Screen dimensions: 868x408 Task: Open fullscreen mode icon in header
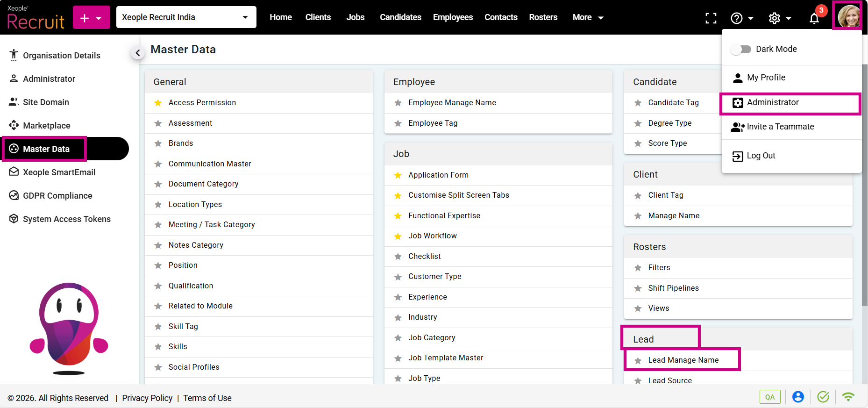click(x=711, y=18)
